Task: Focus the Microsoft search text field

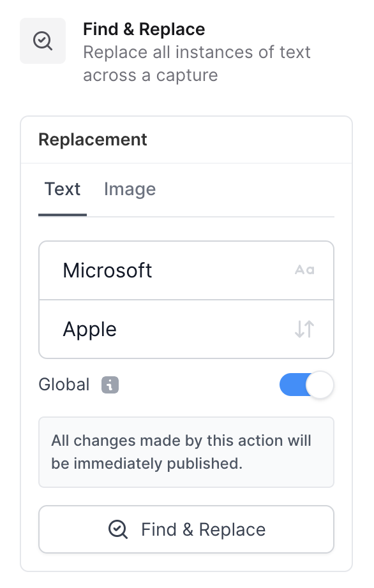Action: coord(186,270)
